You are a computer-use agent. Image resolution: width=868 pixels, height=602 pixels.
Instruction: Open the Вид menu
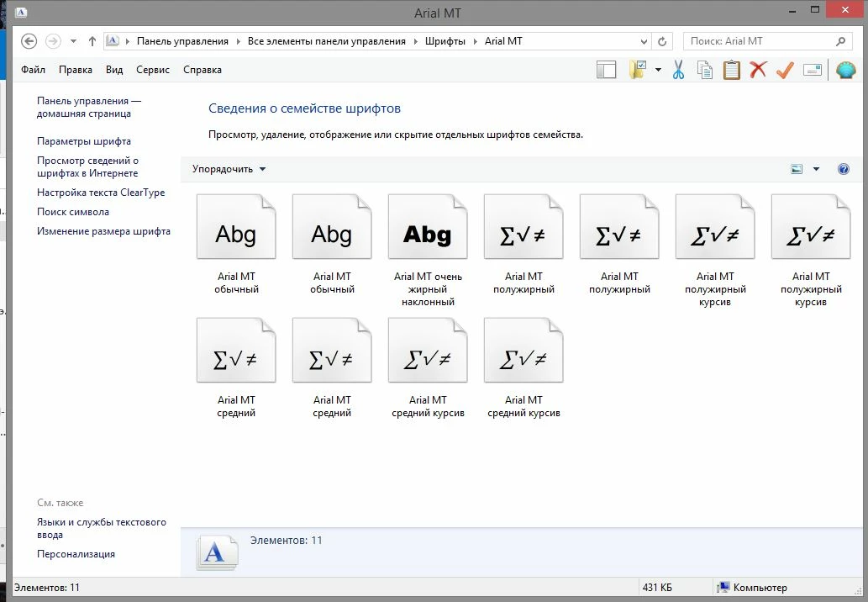click(x=114, y=70)
